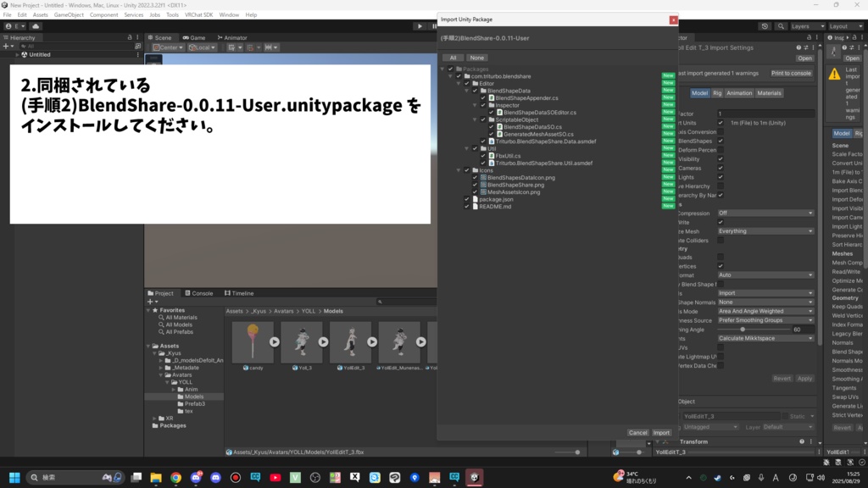
Task: Open the Area And Angle Weighted dropdown
Action: pyautogui.click(x=765, y=311)
